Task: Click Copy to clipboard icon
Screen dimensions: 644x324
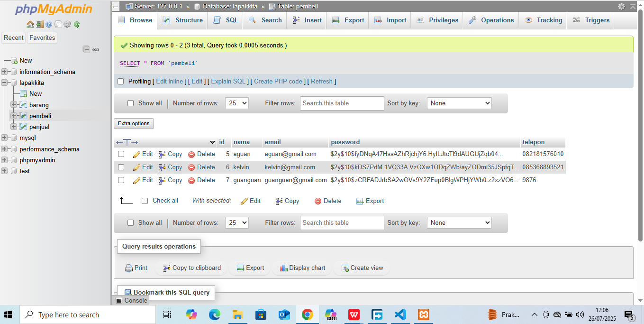Action: pyautogui.click(x=167, y=268)
